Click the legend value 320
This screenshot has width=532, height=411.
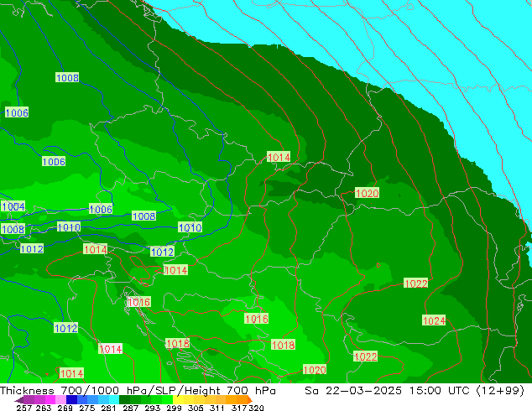256,408
